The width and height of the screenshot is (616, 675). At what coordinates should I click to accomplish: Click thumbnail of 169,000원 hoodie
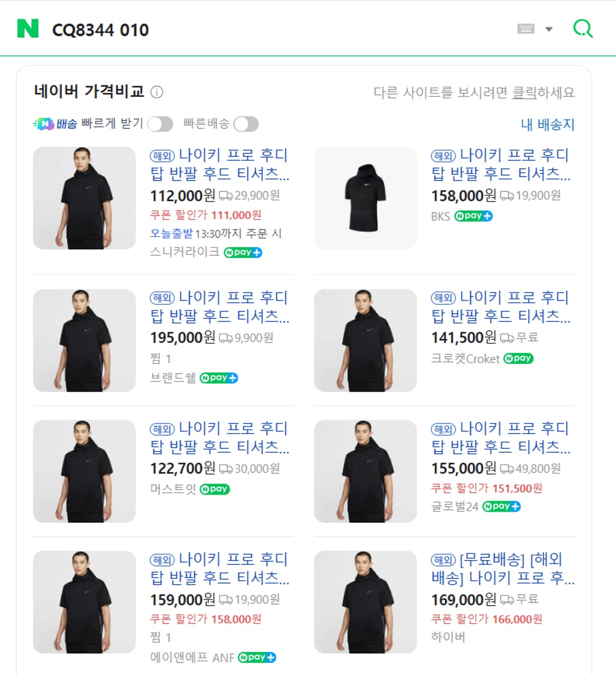point(365,602)
